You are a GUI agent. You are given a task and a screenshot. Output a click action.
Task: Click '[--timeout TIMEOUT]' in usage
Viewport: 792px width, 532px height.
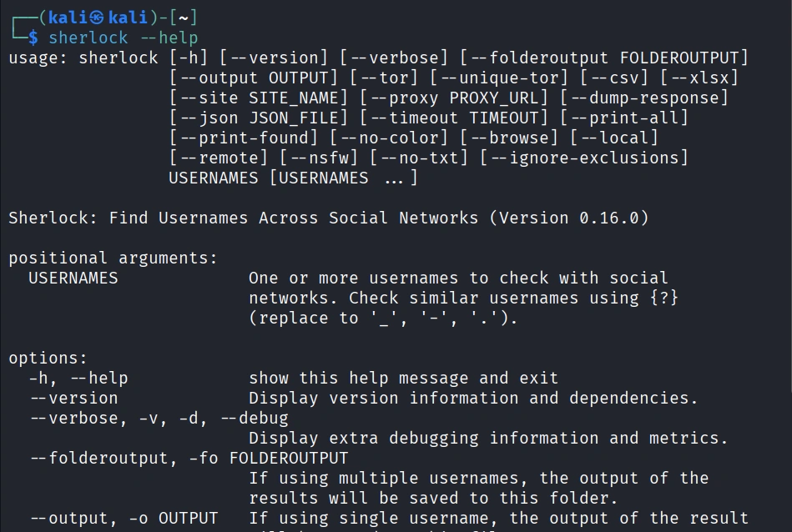(x=454, y=118)
